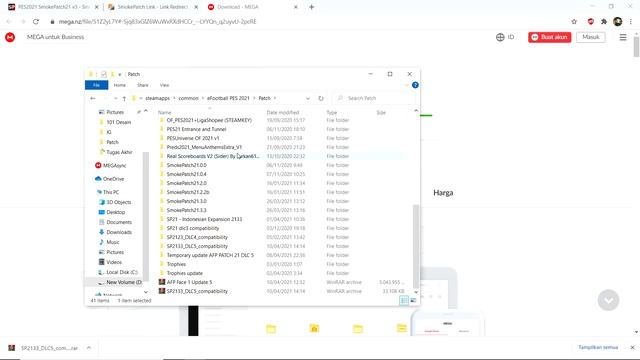Image resolution: width=640 pixels, height=360 pixels.
Task: Select This PC in the navigation pane
Action: (108, 192)
